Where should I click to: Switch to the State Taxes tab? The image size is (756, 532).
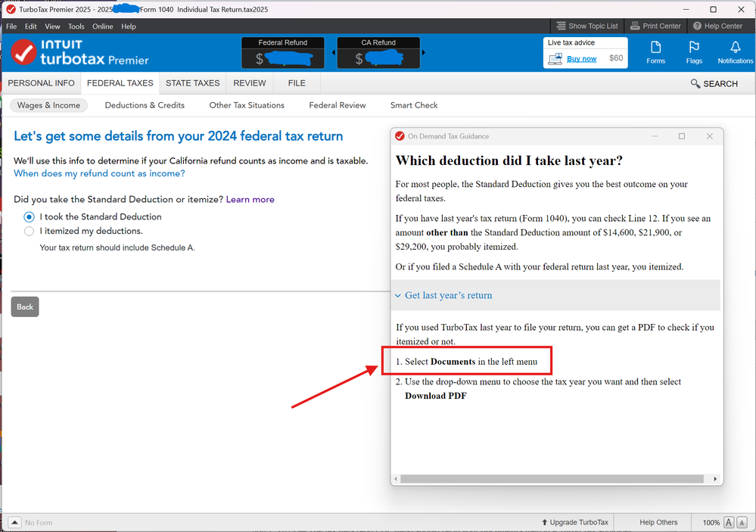(192, 83)
